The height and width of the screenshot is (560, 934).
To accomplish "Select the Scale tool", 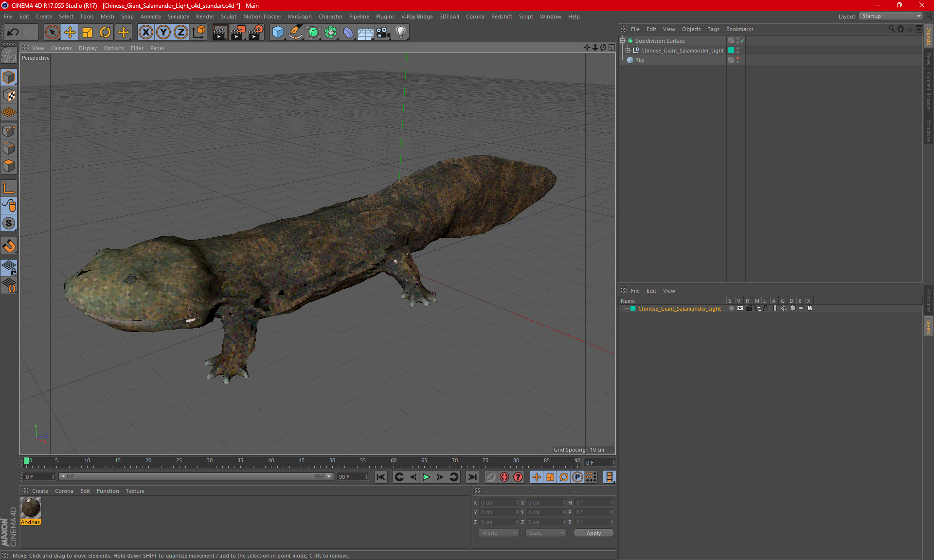I will (x=88, y=33).
